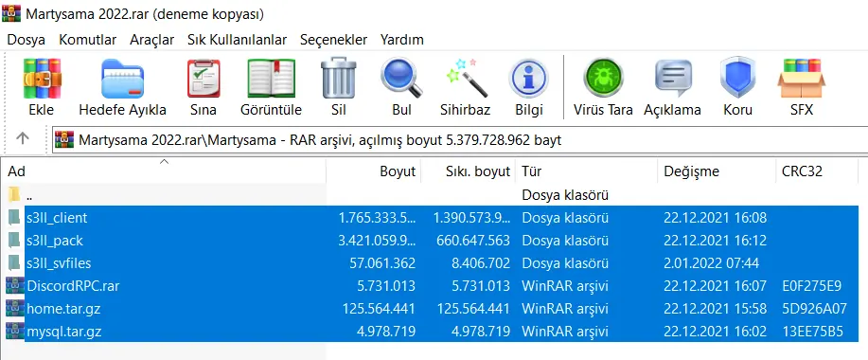Open the Sık Kullanılanlar menu
This screenshot has width=868, height=360.
237,40
